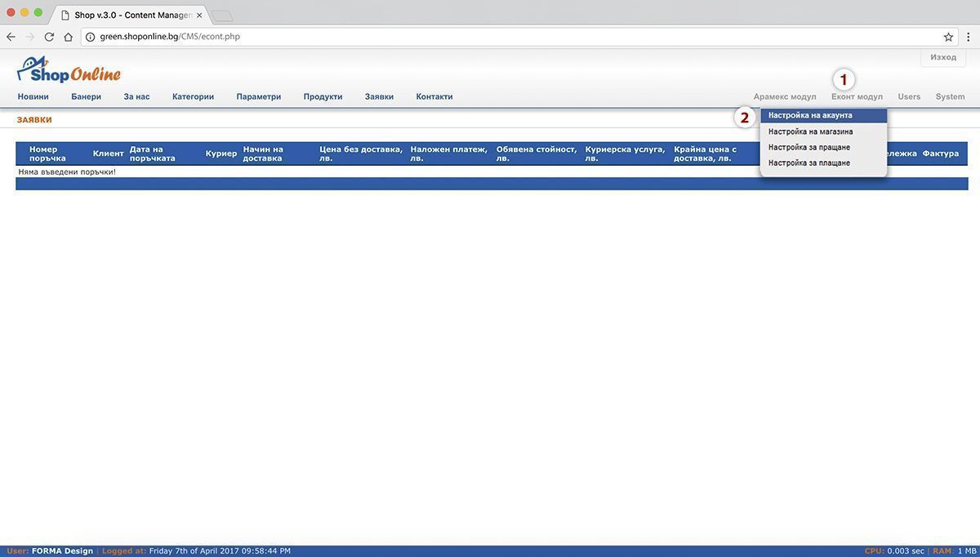This screenshot has width=980, height=557.
Task: Go to the Продукти section
Action: (x=323, y=96)
